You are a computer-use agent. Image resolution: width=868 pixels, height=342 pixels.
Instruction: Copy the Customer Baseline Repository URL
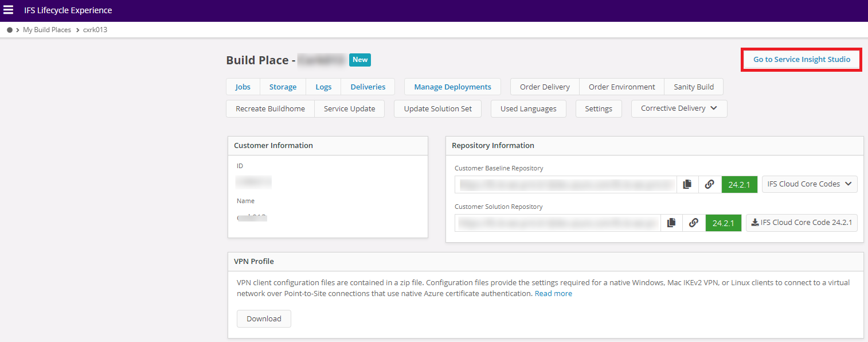687,184
